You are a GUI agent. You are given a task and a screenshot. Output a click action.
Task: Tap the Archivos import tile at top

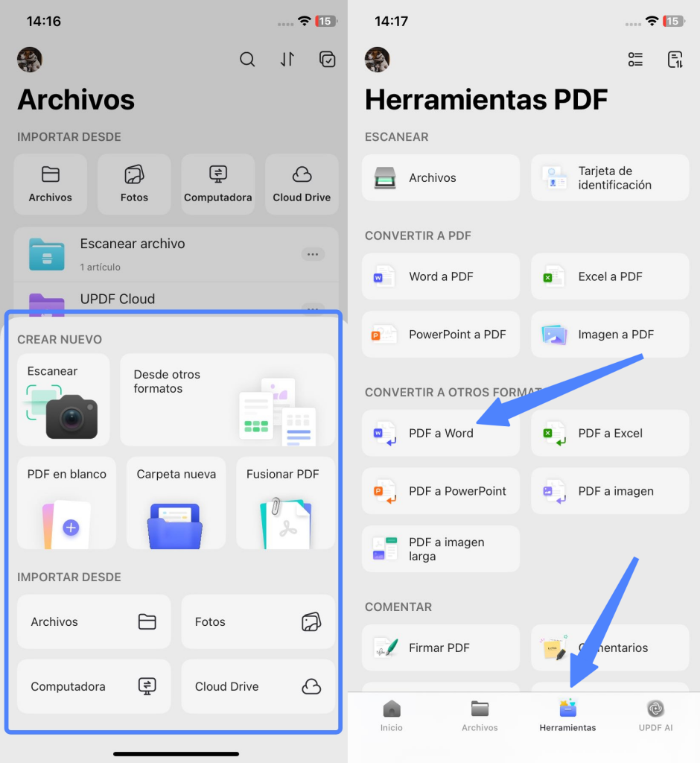[51, 185]
